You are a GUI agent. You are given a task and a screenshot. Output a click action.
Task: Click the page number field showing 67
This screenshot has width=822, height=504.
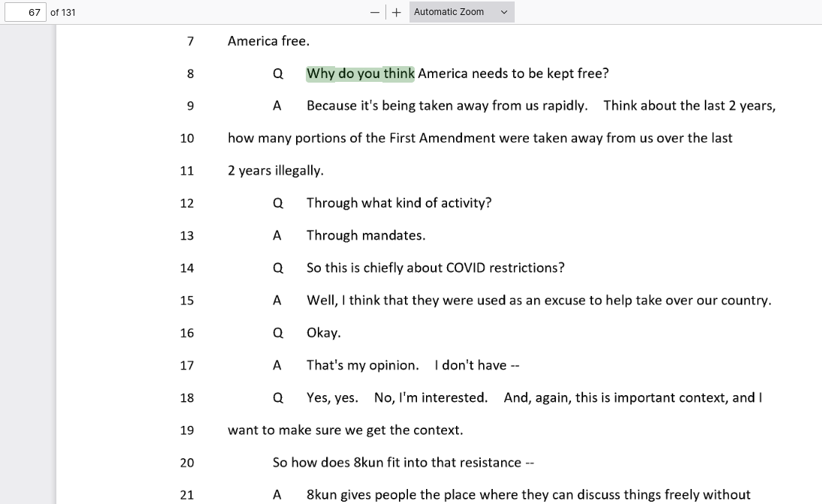pos(26,12)
